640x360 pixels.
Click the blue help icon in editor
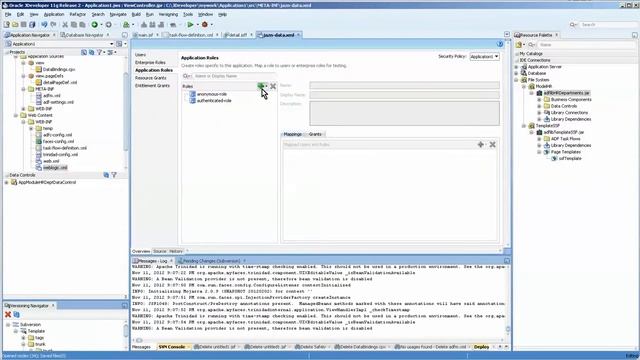500,44
